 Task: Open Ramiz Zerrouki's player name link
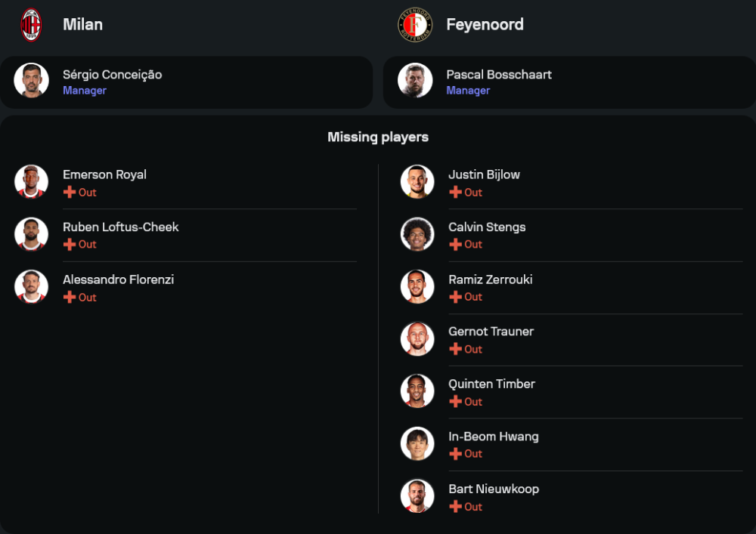coord(490,279)
